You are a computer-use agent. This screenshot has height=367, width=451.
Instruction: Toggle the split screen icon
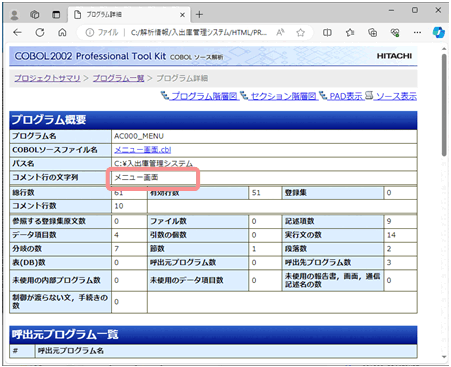click(x=327, y=32)
